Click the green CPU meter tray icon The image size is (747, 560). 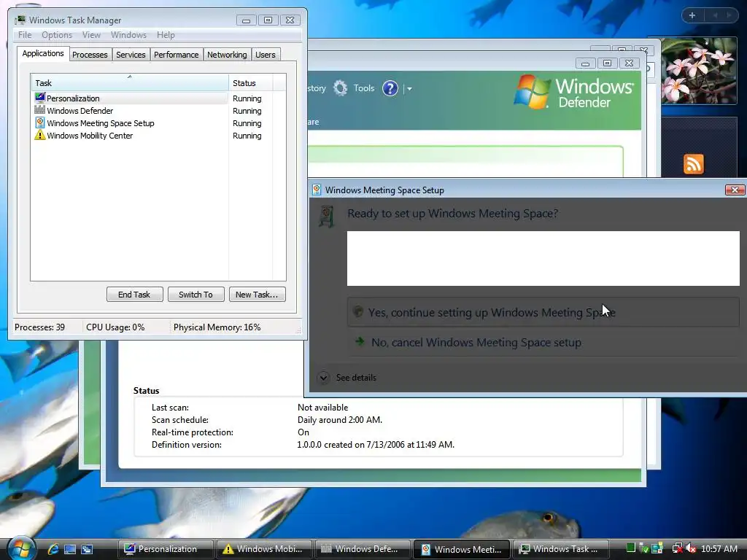click(x=631, y=548)
